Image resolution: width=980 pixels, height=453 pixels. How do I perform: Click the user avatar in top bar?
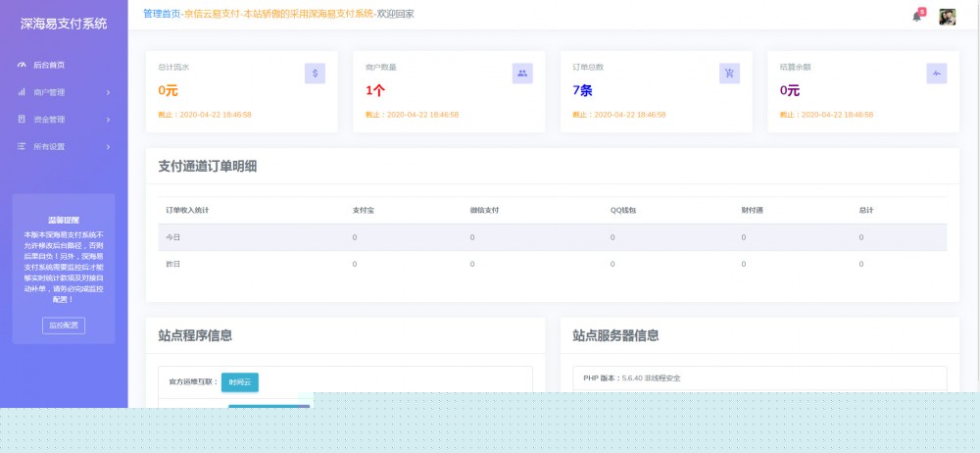click(x=947, y=16)
